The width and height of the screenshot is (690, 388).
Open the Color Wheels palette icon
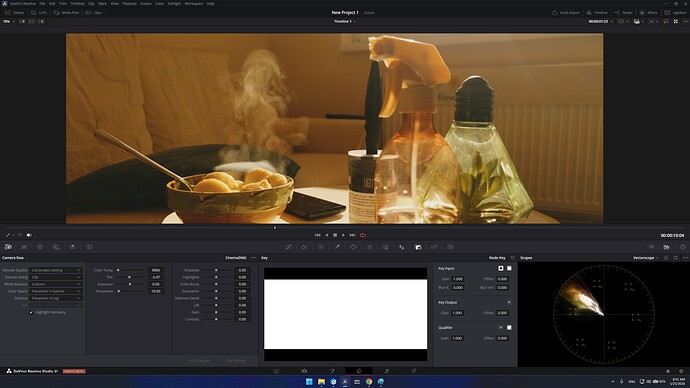pos(40,247)
